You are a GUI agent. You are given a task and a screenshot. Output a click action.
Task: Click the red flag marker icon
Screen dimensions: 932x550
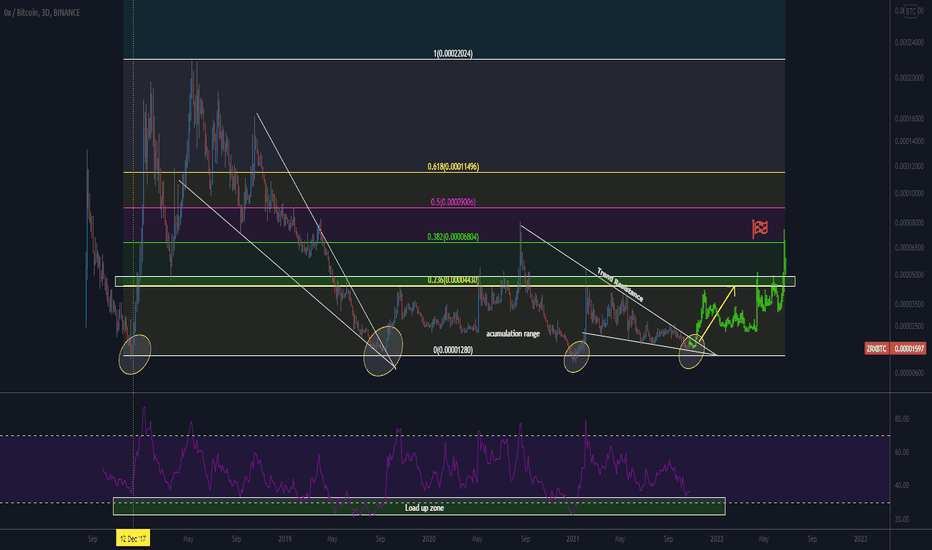coord(760,228)
